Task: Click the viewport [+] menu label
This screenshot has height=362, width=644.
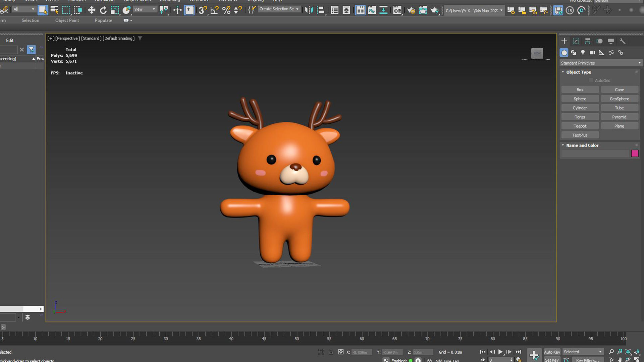Action: 51,38
